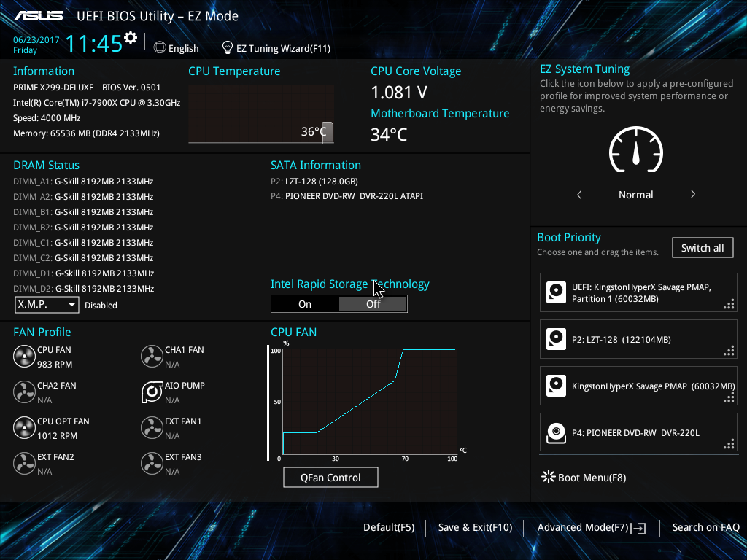Click the Switch all button
The height and width of the screenshot is (560, 747).
tap(703, 248)
